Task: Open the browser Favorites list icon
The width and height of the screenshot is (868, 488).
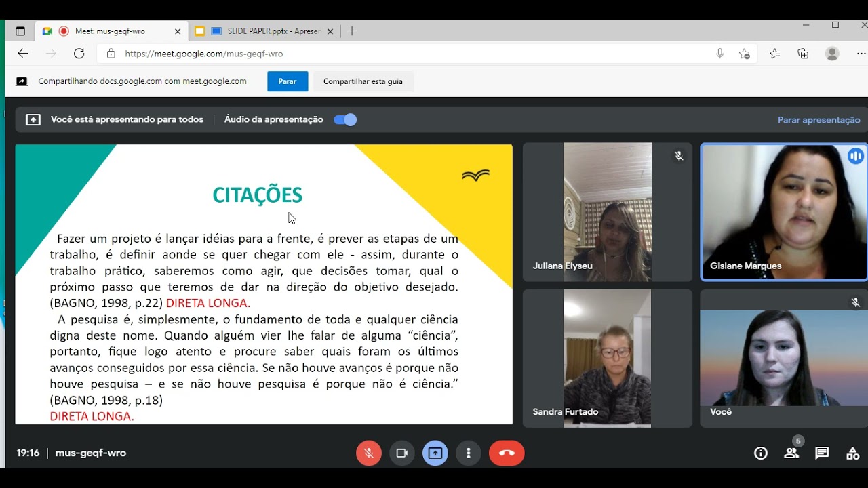Action: point(774,54)
